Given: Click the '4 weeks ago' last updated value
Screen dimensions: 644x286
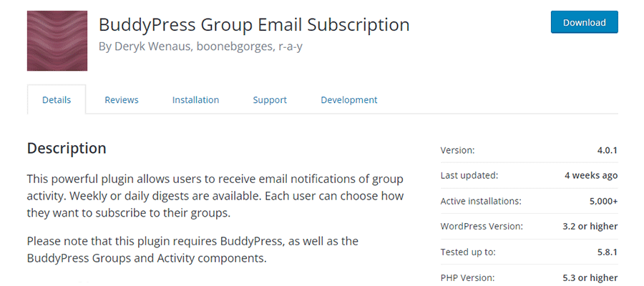Looking at the screenshot, I should pos(591,175).
